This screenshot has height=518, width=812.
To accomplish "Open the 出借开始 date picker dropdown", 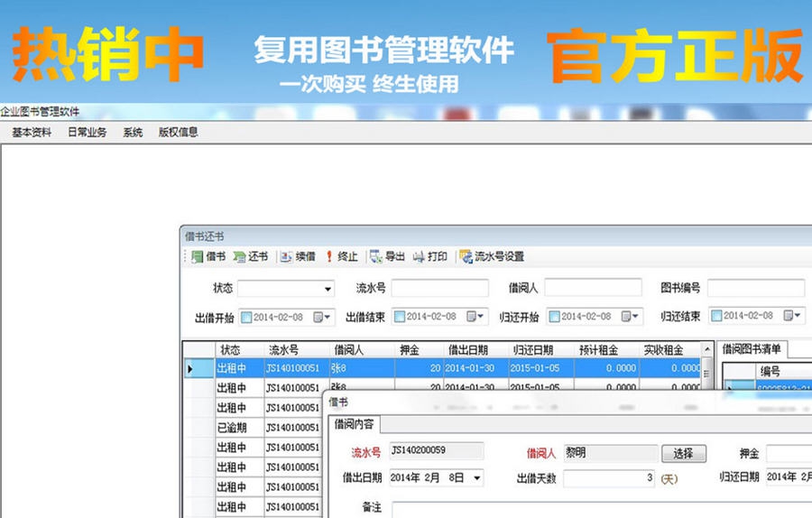I will 328,317.
